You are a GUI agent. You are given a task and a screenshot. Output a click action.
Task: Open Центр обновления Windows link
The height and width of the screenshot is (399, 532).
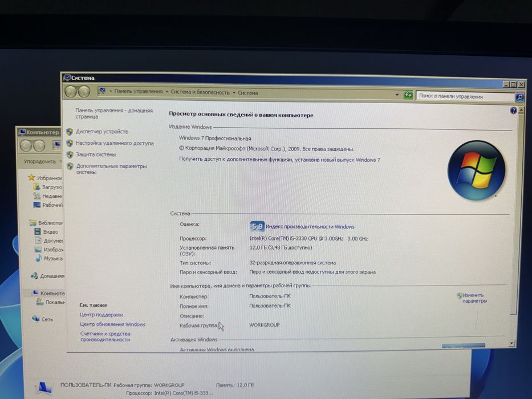coord(113,324)
